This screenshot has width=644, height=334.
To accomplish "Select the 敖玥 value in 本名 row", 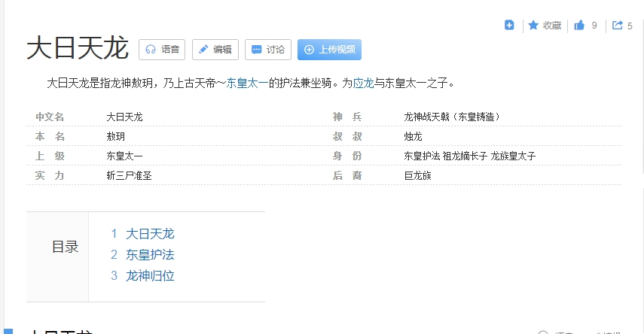I will 116,136.
